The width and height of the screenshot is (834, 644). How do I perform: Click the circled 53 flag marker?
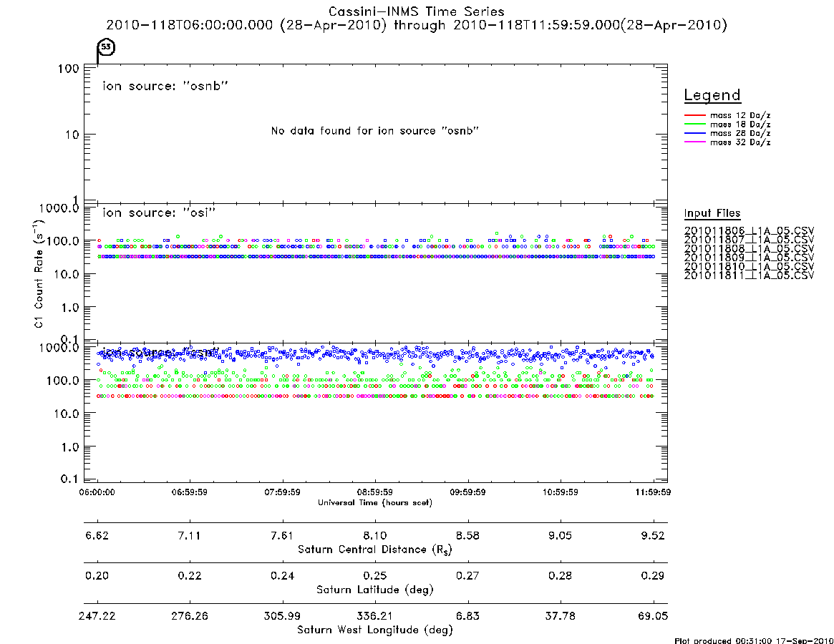click(x=107, y=47)
